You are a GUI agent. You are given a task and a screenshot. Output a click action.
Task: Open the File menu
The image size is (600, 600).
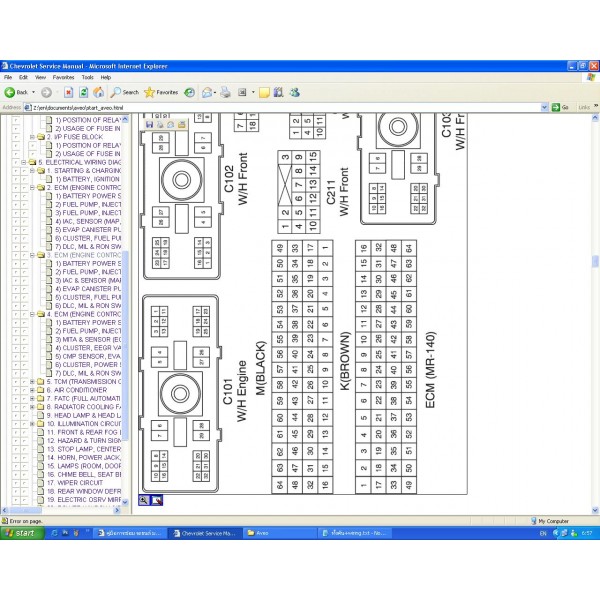click(x=8, y=77)
